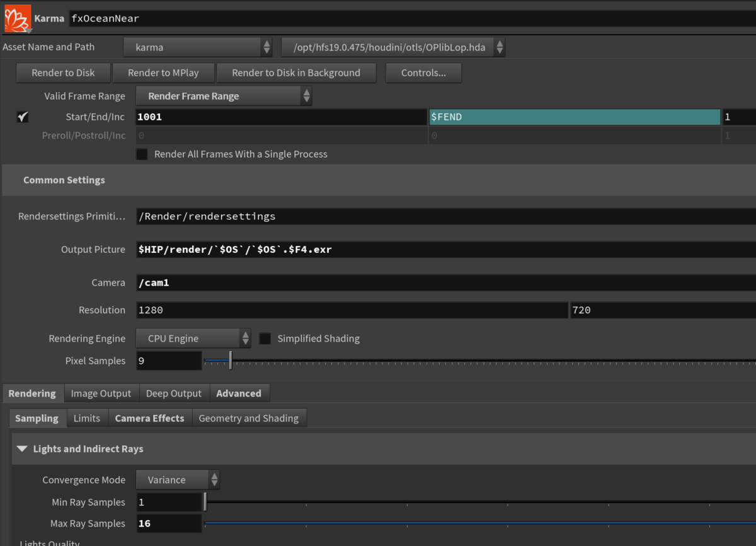The width and height of the screenshot is (756, 546).
Task: Click the Resolution width field 1280
Action: [352, 310]
